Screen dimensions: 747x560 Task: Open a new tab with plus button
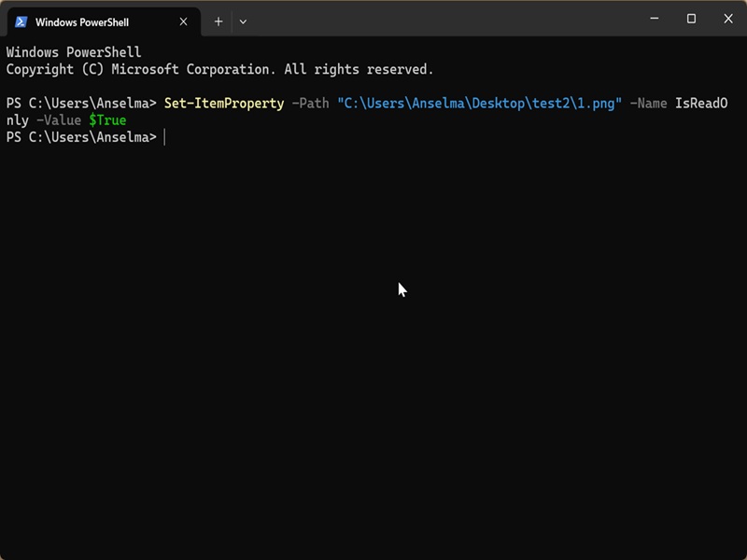tap(218, 21)
